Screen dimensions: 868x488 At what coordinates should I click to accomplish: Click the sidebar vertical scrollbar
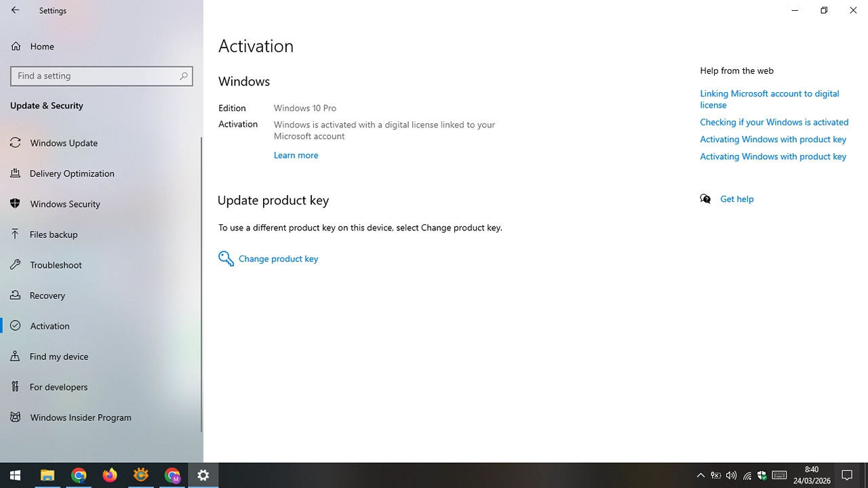pos(201,285)
